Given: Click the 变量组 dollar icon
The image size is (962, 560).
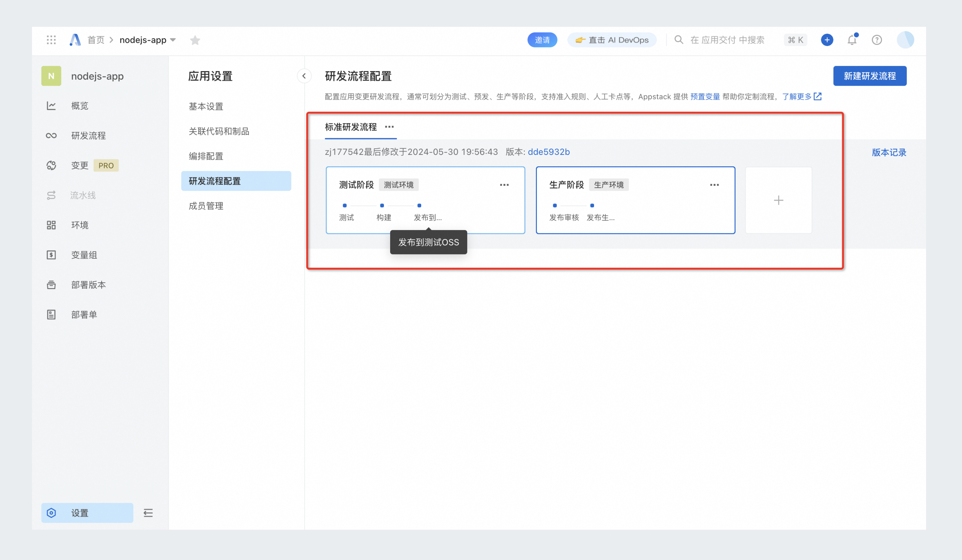Looking at the screenshot, I should click(x=51, y=255).
